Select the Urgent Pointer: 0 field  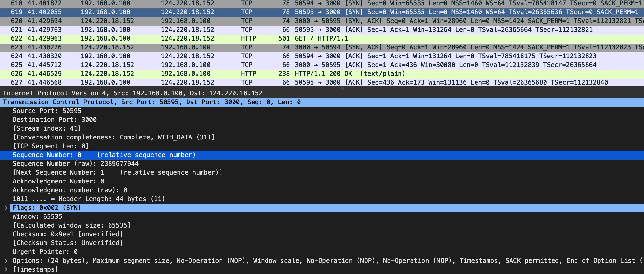322,252
